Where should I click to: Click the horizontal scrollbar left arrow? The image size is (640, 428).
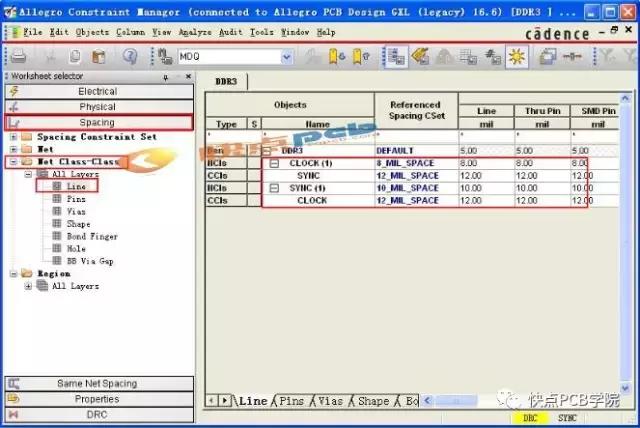coord(427,401)
